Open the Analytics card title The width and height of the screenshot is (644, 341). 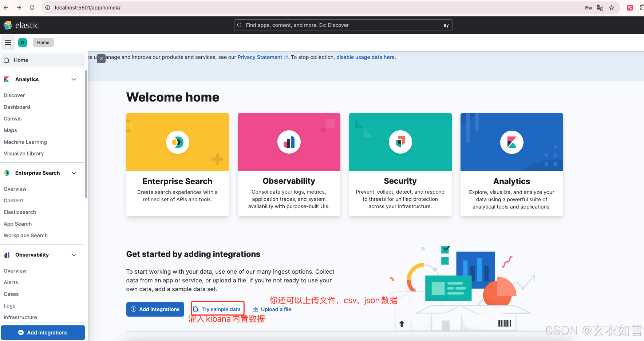pyautogui.click(x=511, y=181)
